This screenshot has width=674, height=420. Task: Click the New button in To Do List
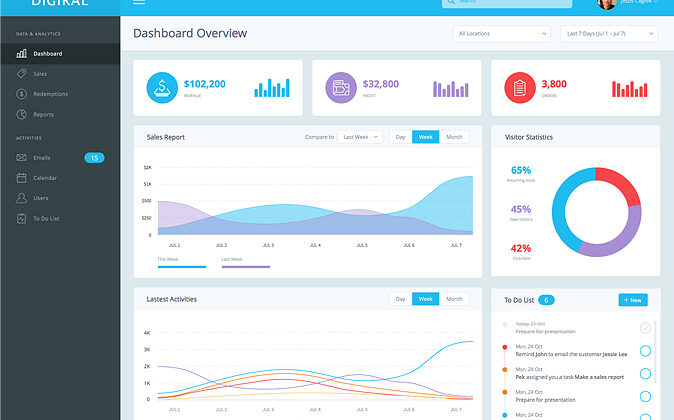click(633, 300)
